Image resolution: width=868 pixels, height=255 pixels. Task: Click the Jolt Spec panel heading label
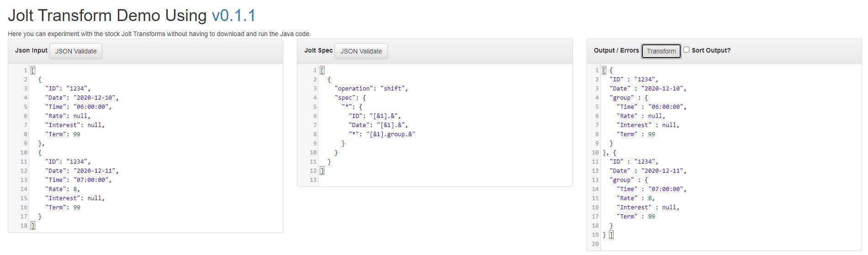click(x=318, y=50)
